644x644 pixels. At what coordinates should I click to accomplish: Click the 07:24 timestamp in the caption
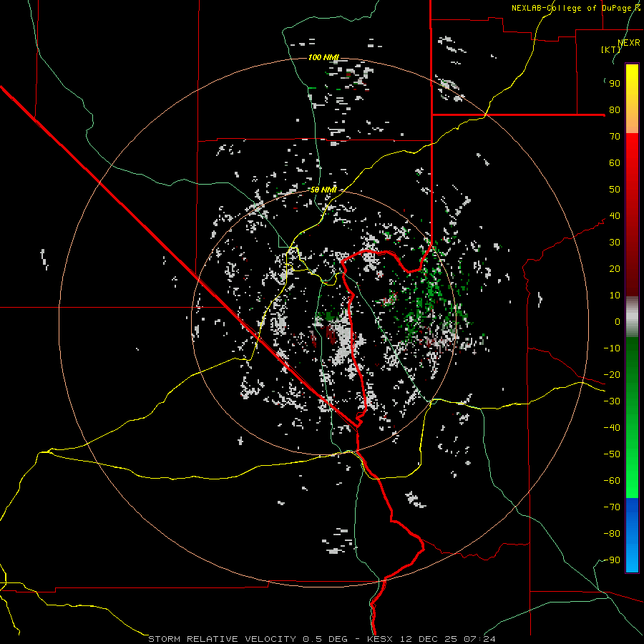click(479, 639)
